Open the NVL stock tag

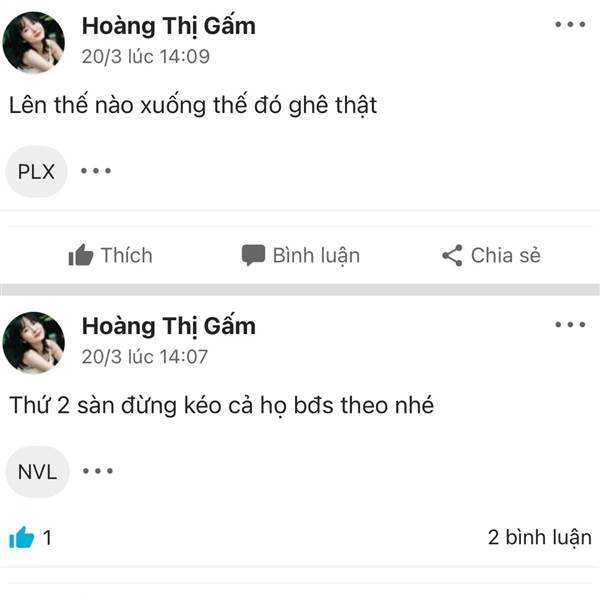click(38, 472)
